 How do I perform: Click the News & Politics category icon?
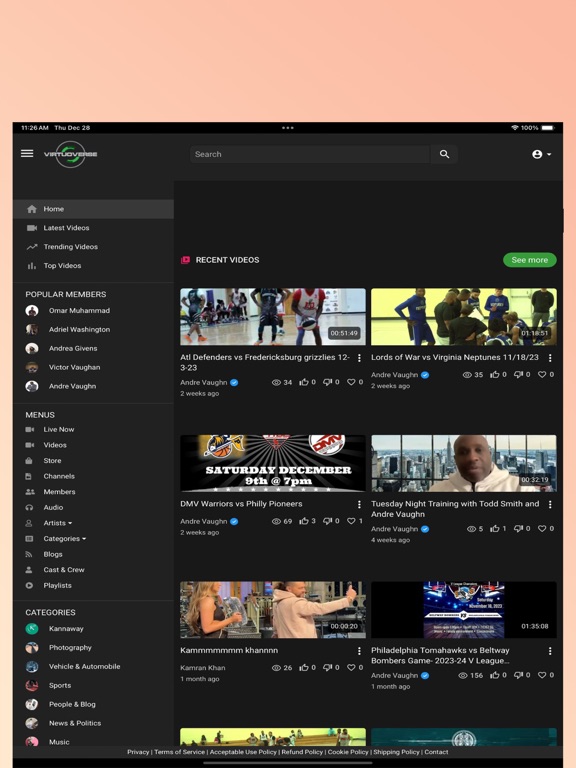32,723
